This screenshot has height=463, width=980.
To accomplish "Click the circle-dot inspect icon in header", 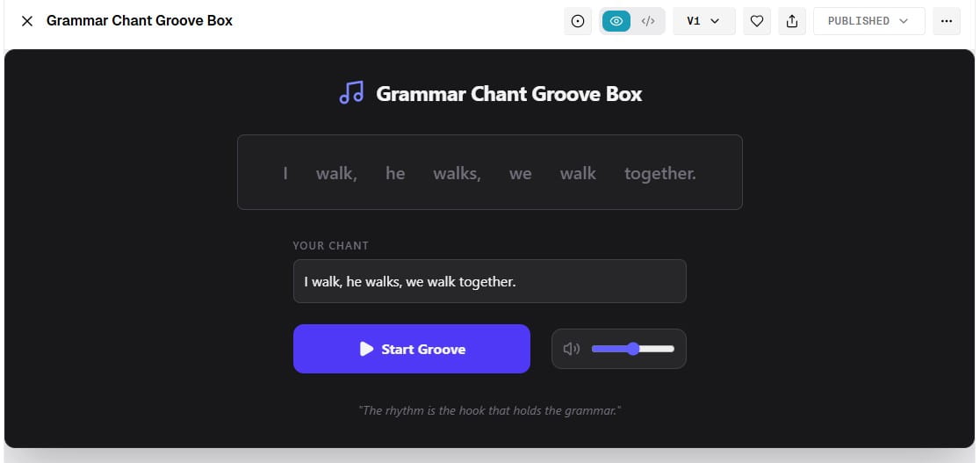I will point(578,21).
